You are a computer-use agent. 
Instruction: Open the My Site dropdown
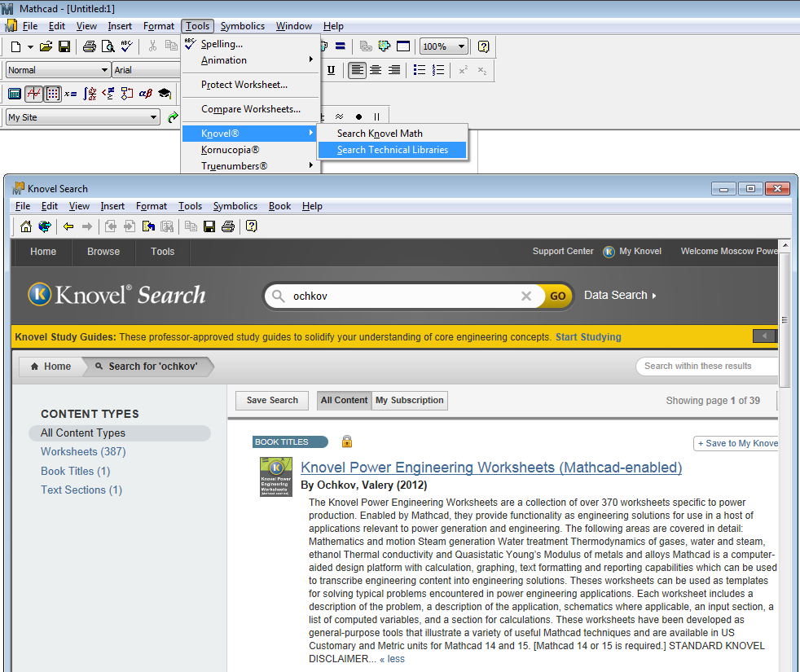(154, 117)
